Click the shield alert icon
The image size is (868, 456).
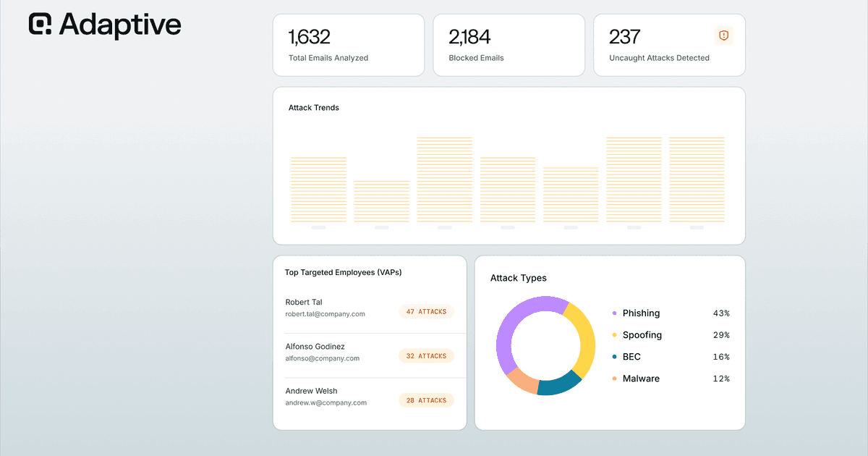(x=723, y=35)
